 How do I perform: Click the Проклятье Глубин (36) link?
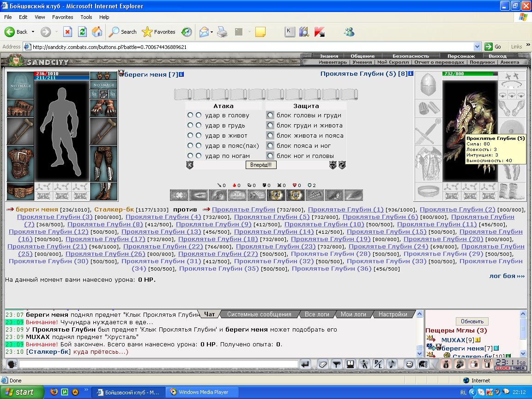pos(332,269)
